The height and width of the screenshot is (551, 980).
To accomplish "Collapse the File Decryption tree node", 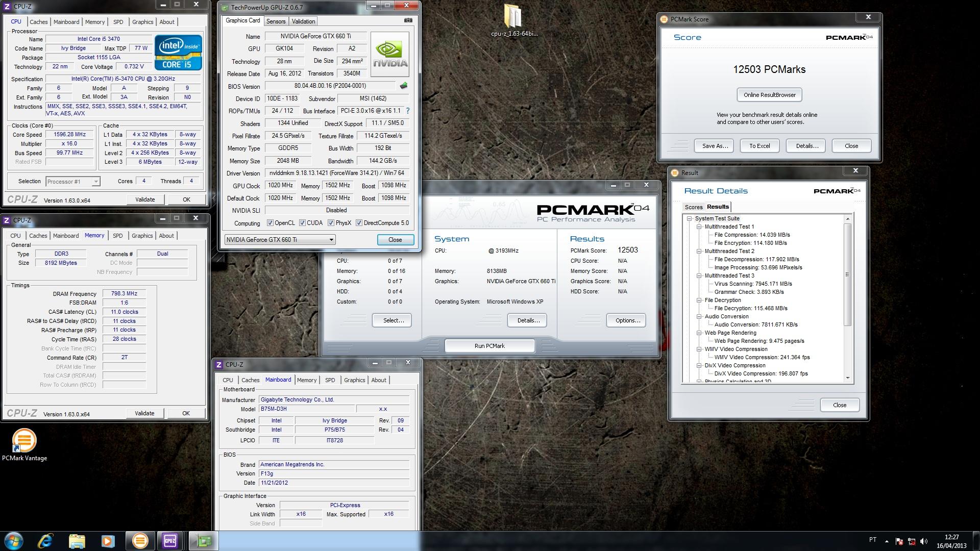I will [x=699, y=300].
